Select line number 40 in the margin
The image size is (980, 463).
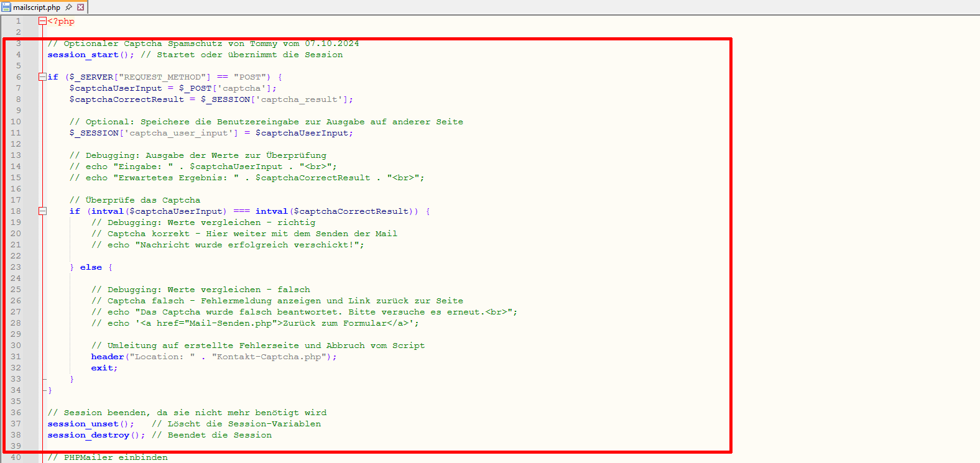pyautogui.click(x=16, y=457)
